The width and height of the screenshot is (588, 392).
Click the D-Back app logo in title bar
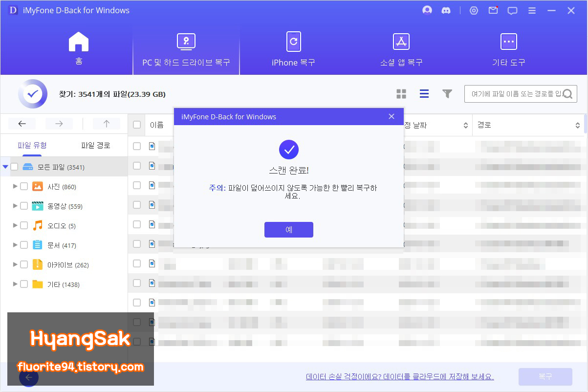(13, 10)
